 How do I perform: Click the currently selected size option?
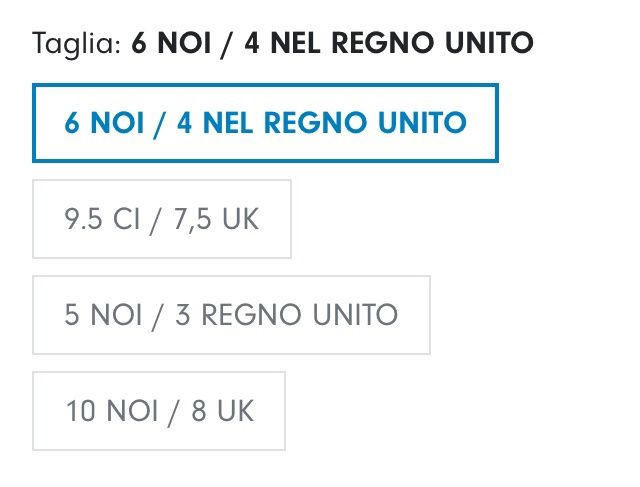[265, 123]
